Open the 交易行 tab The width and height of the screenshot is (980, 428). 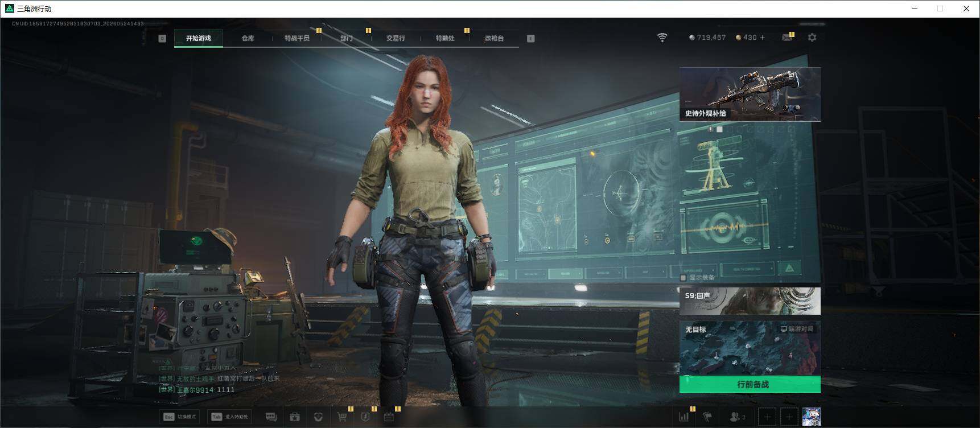(x=396, y=38)
